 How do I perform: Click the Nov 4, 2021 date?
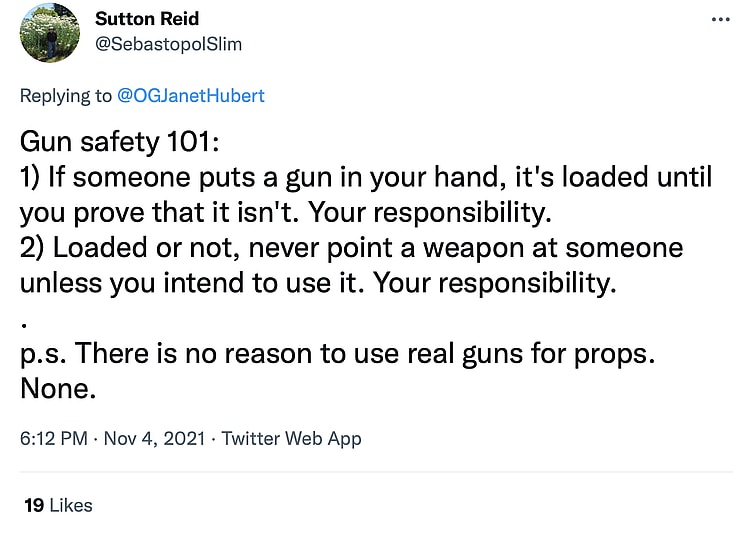pos(152,438)
